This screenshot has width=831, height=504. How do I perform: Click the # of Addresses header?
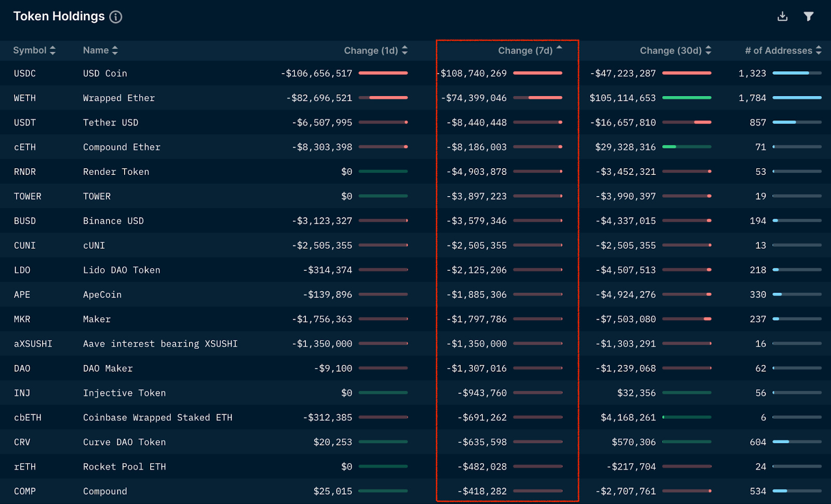point(779,51)
